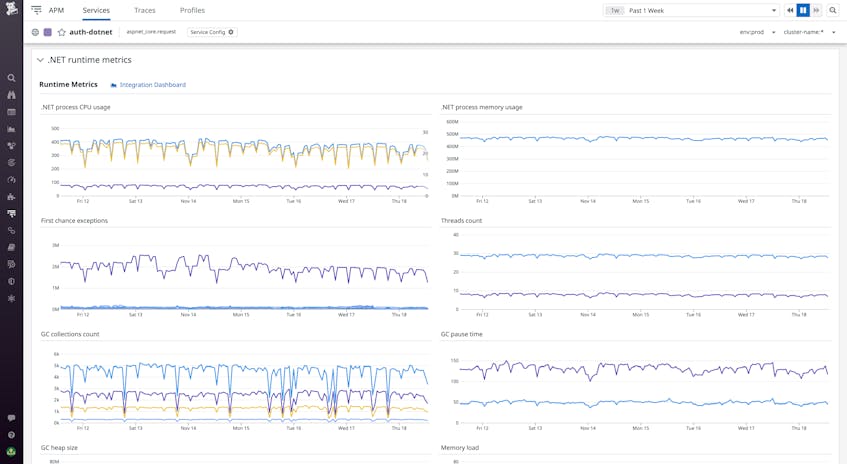Click the 'GC heap size' chart title
Viewport: 847px width, 464px height.
click(x=59, y=448)
